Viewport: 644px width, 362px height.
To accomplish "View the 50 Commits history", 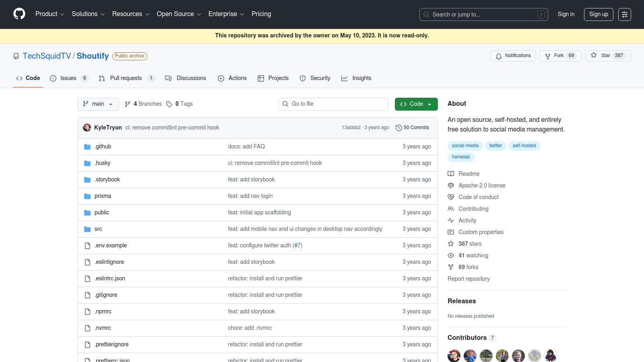I will (x=412, y=128).
